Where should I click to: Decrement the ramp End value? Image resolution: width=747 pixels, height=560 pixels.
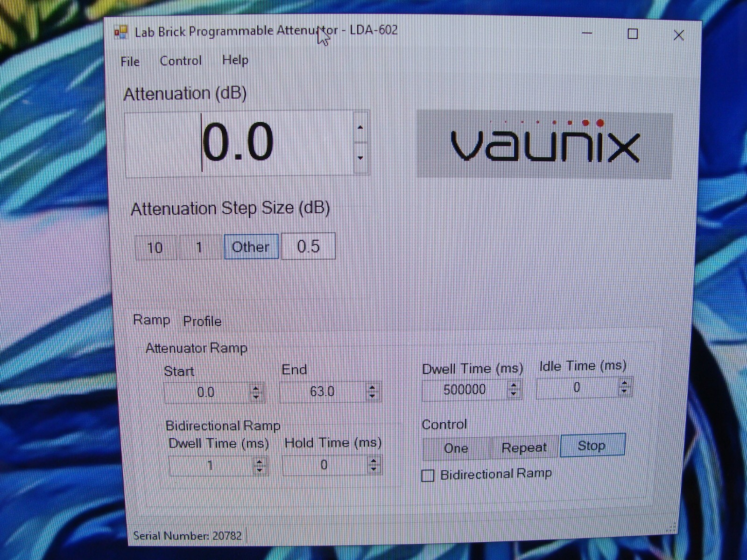click(372, 396)
